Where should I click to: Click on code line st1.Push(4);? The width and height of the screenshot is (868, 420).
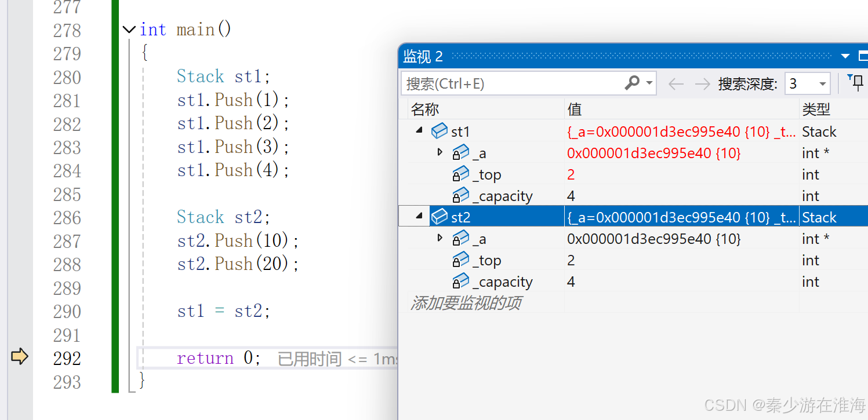pyautogui.click(x=233, y=170)
